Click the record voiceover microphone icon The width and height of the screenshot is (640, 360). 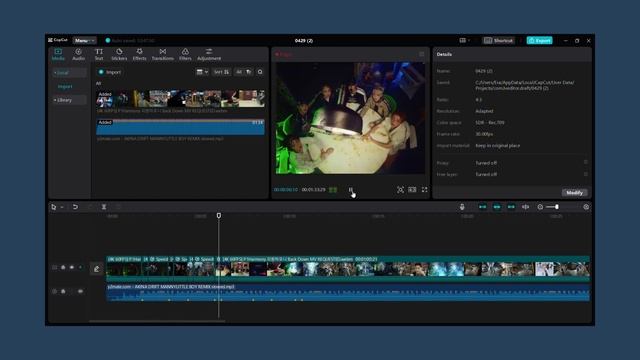point(462,207)
